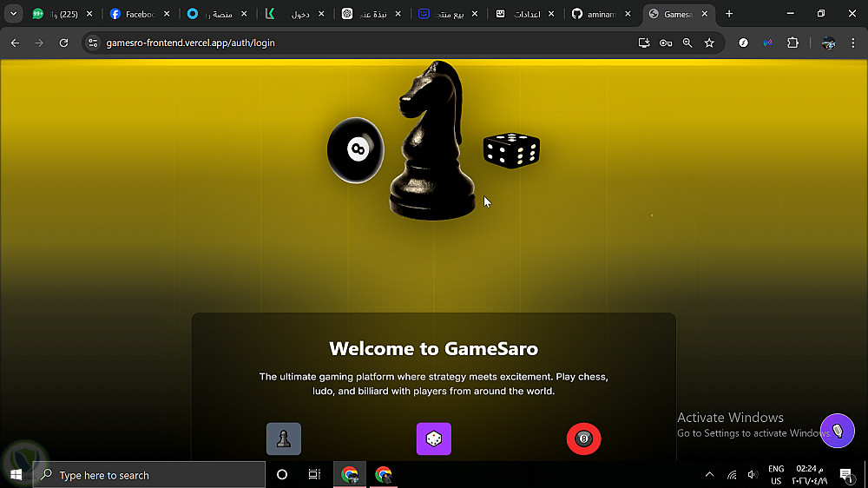
Task: Click the ENG US language indicator
Action: pyautogui.click(x=775, y=475)
